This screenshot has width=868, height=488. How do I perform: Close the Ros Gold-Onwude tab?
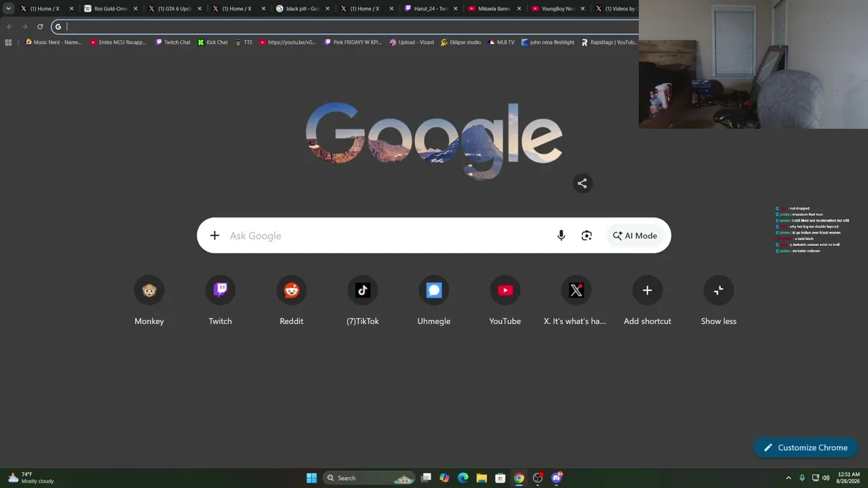(136, 9)
